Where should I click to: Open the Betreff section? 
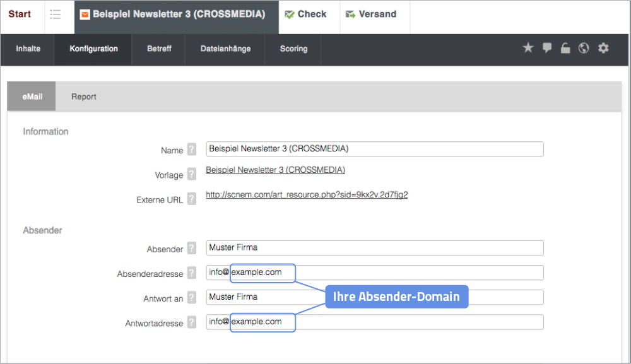tap(158, 49)
